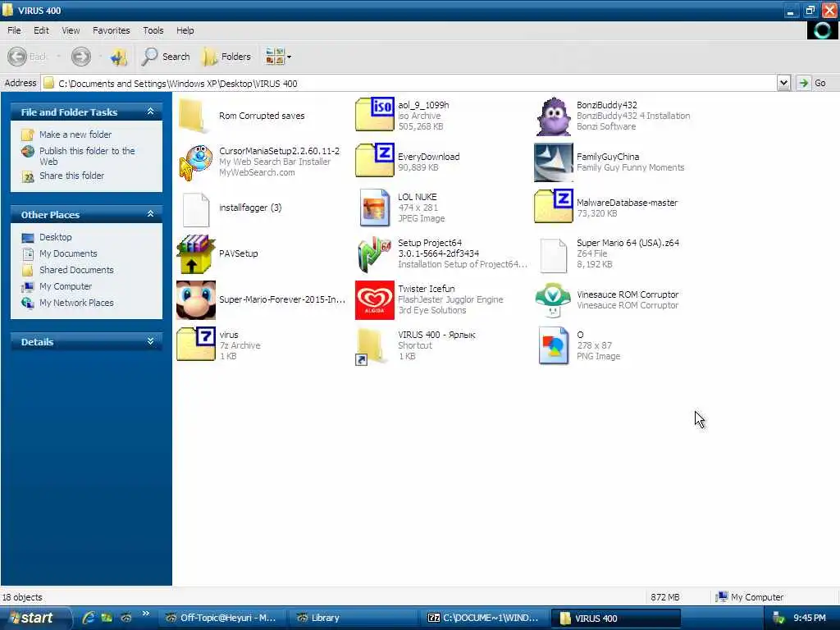840x630 pixels.
Task: Switch to Library taskbar window
Action: [x=353, y=619]
